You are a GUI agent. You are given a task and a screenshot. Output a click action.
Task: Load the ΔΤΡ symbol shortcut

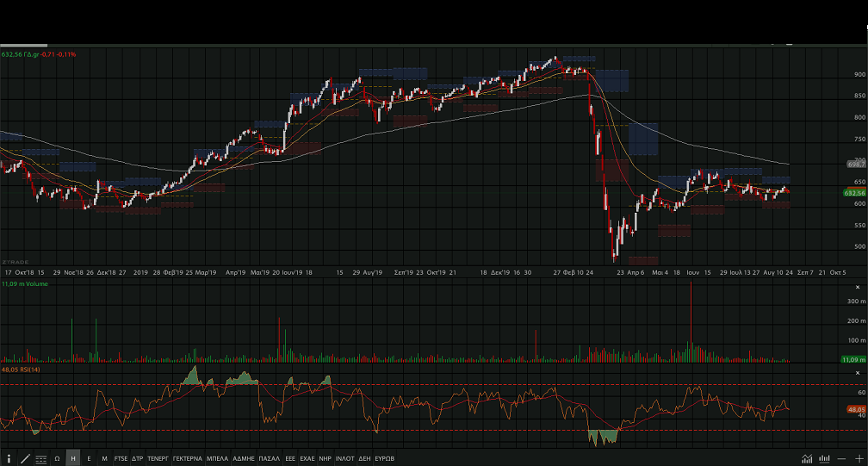pos(137,459)
